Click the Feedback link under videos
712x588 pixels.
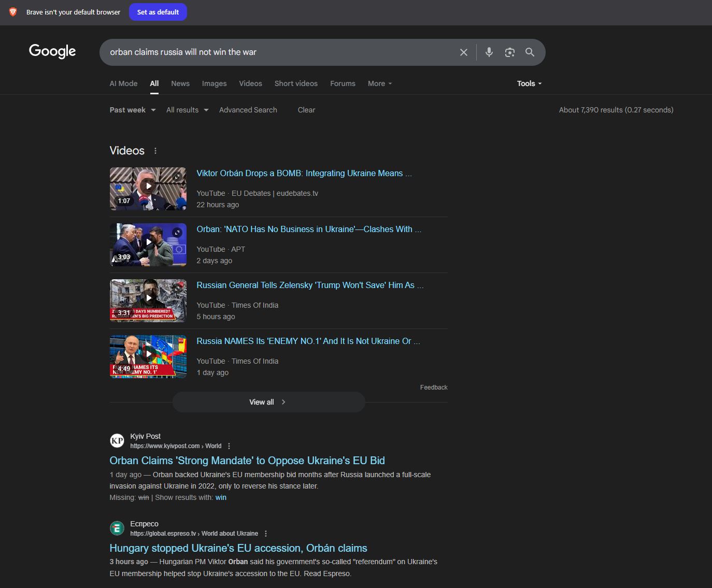(434, 388)
